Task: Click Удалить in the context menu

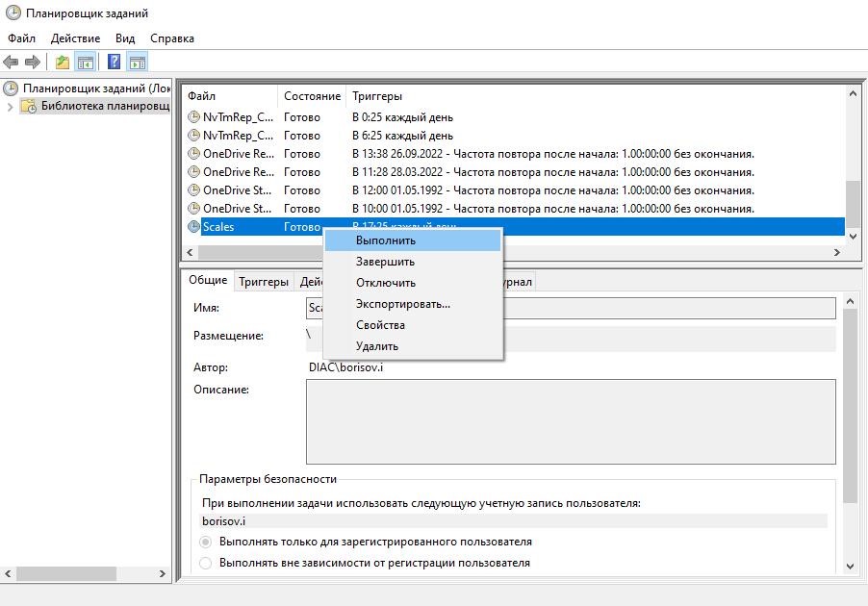Action: click(376, 346)
